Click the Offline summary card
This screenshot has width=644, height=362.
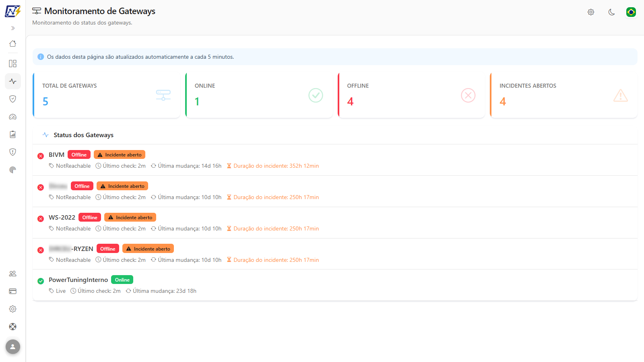(x=411, y=95)
